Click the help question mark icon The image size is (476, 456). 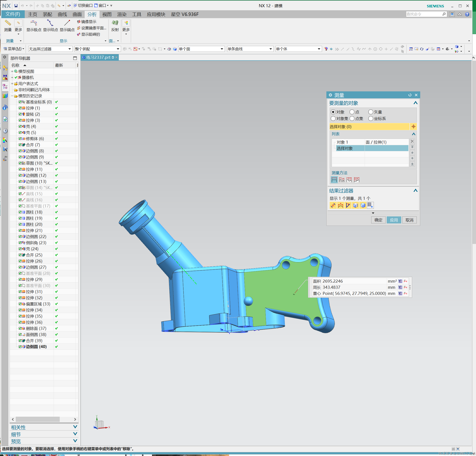[467, 14]
